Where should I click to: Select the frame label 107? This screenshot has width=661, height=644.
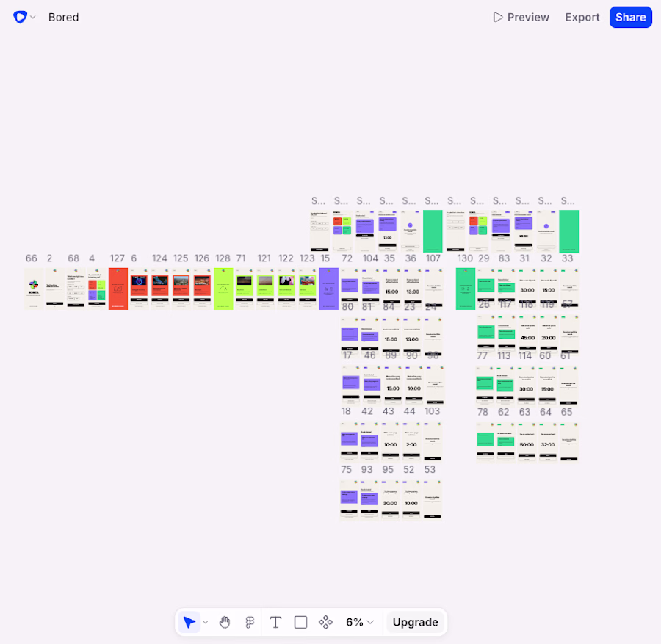tap(433, 258)
